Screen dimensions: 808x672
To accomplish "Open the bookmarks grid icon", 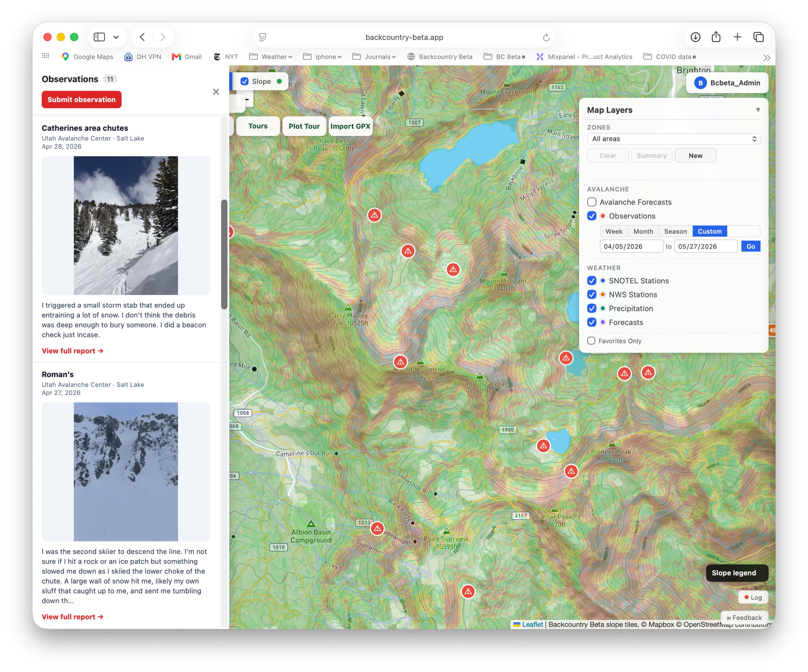I will click(x=46, y=56).
